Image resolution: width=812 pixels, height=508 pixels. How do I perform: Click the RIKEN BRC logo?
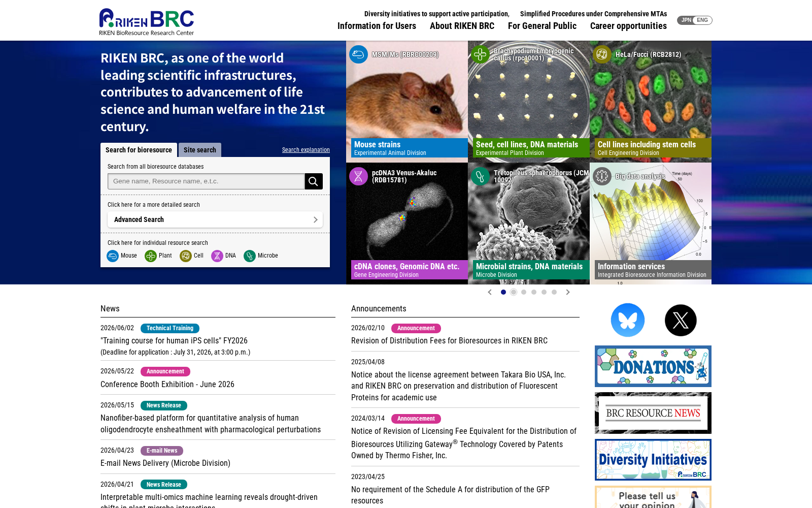pyautogui.click(x=146, y=22)
